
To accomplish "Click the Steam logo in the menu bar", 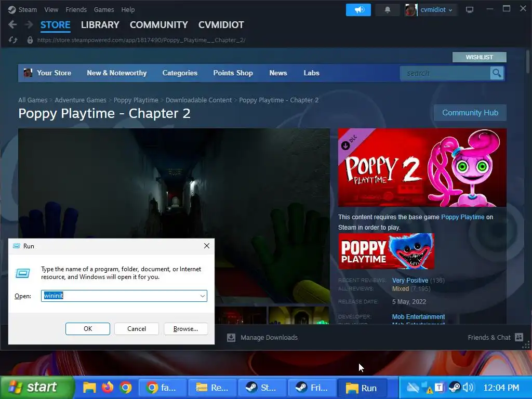I will pyautogui.click(x=12, y=9).
